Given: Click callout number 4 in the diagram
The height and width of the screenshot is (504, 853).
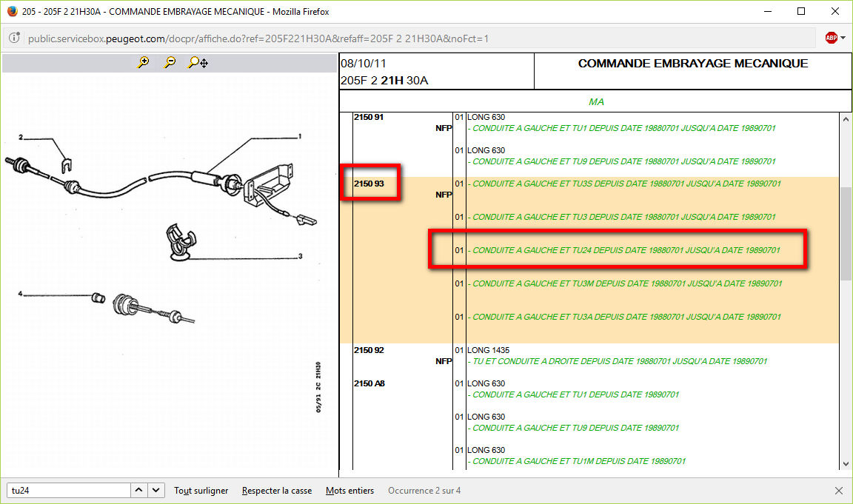Looking at the screenshot, I should (x=20, y=294).
